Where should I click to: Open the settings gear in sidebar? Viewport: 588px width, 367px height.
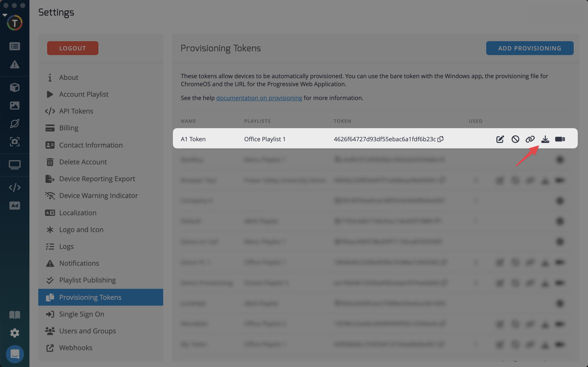[x=15, y=333]
